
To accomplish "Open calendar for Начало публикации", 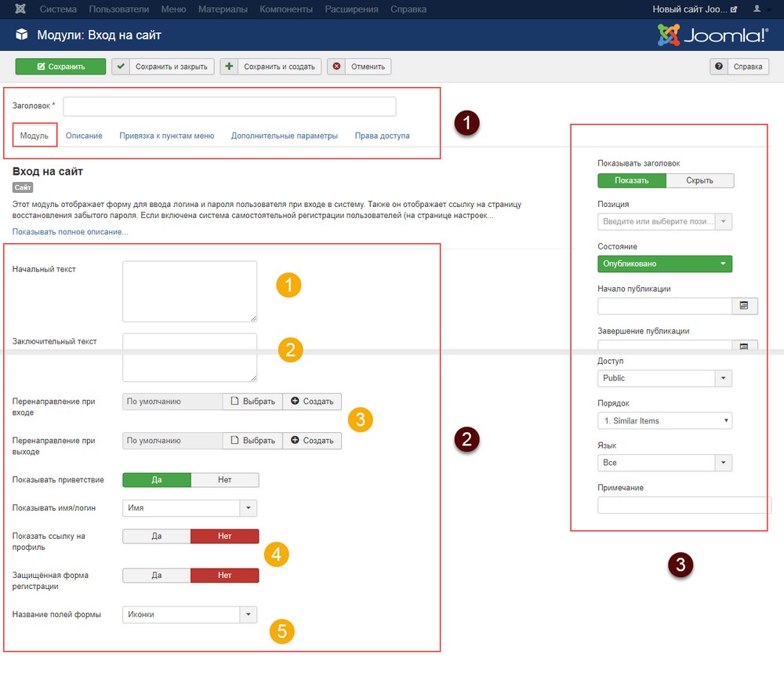I will pos(744,306).
